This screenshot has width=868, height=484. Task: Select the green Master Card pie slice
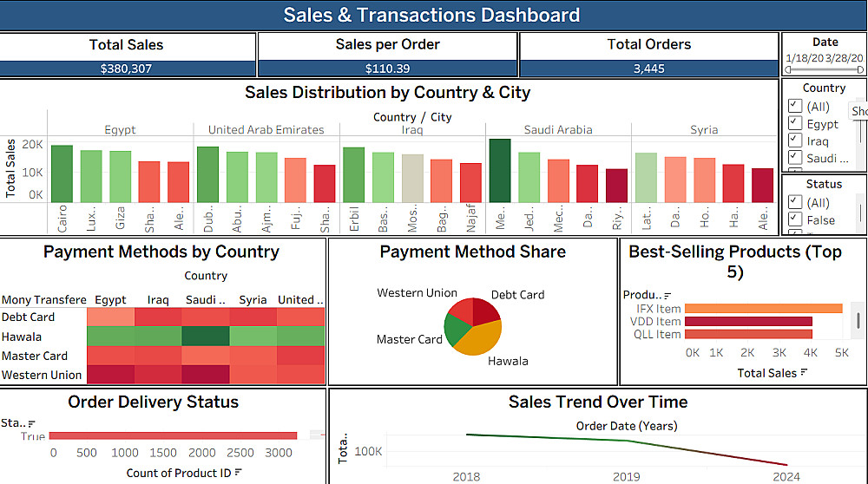[x=455, y=330]
